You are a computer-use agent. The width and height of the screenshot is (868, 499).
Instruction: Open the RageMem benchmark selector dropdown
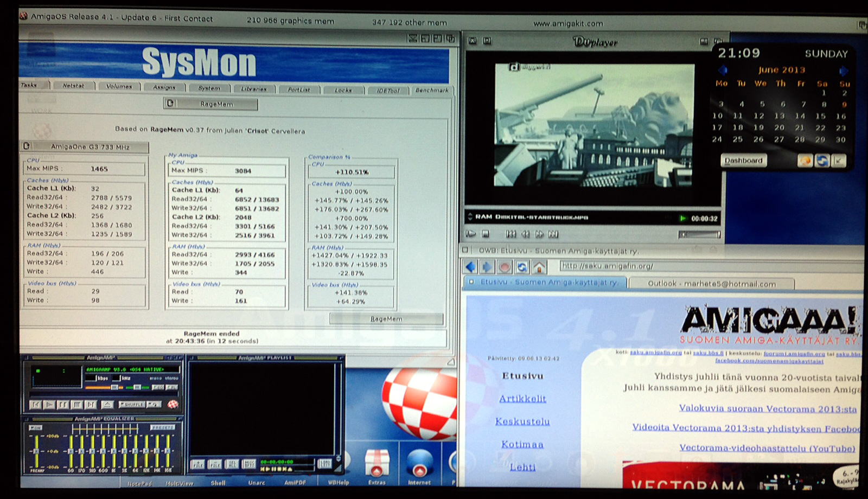[210, 104]
